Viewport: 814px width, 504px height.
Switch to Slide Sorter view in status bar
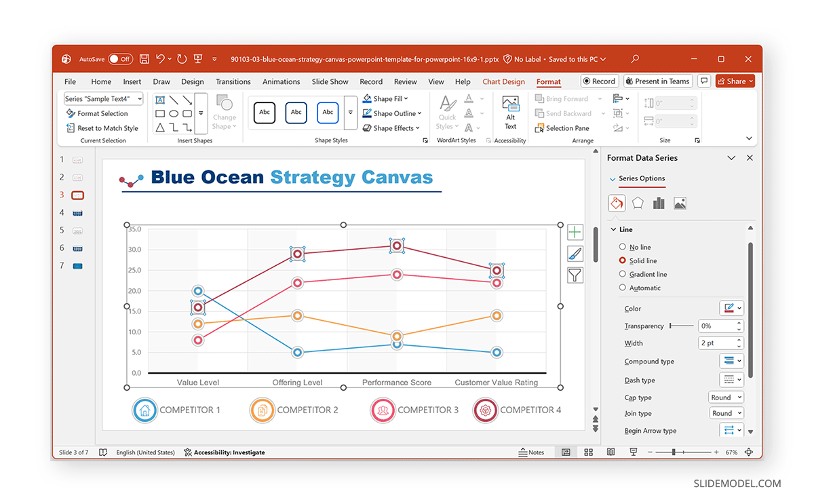[587, 452]
